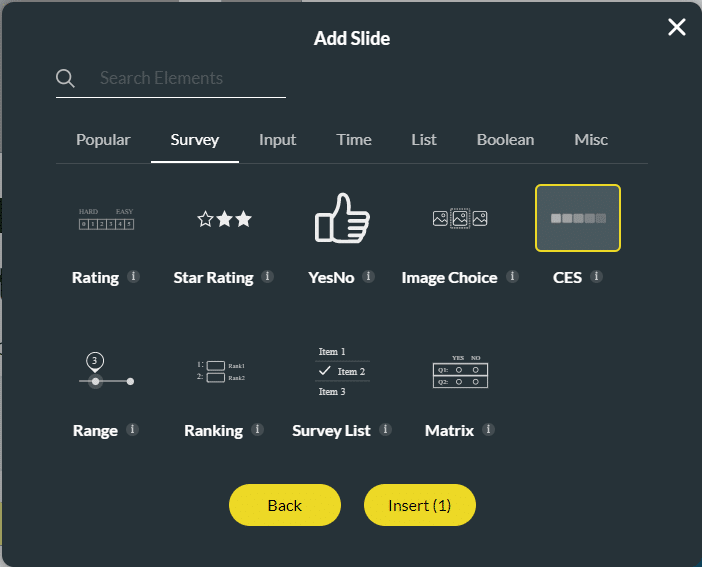Pick the Survey List element
The width and height of the screenshot is (702, 567).
coord(342,372)
